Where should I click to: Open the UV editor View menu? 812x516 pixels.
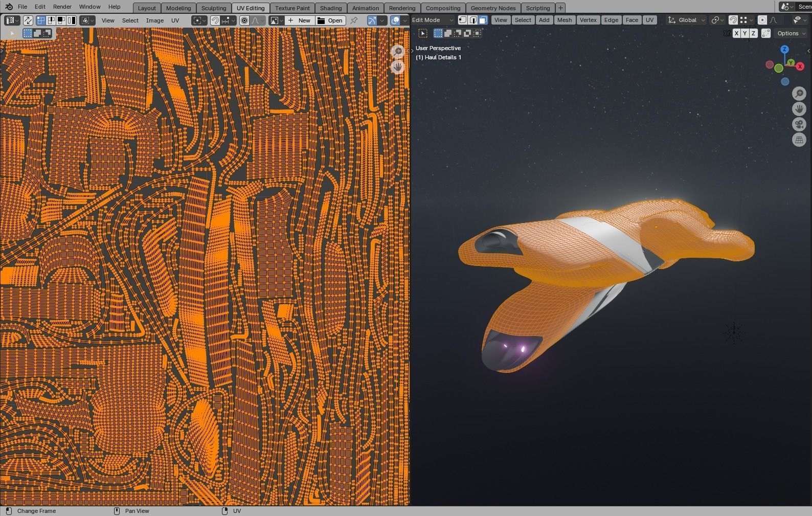[x=108, y=20]
